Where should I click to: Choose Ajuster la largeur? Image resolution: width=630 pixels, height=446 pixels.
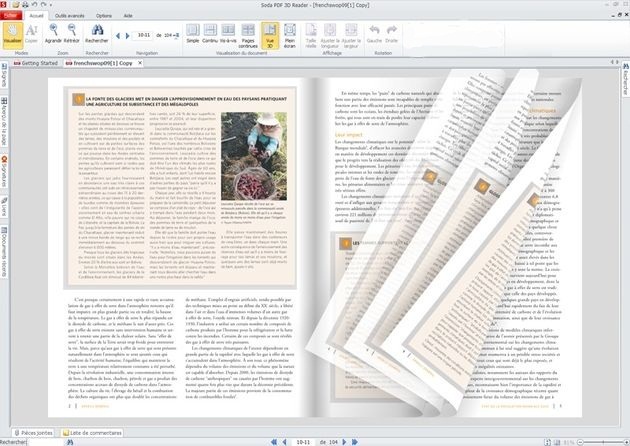[351, 36]
